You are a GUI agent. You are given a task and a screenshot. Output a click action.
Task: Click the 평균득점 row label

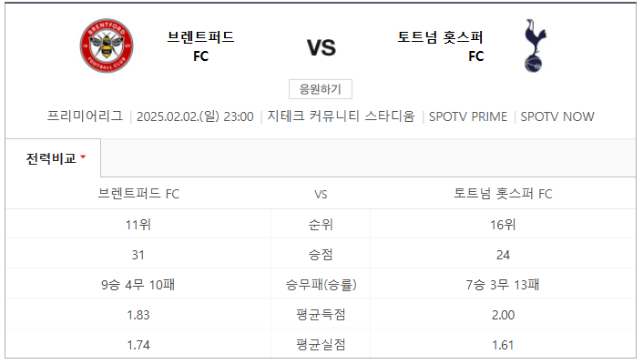pyautogui.click(x=321, y=315)
